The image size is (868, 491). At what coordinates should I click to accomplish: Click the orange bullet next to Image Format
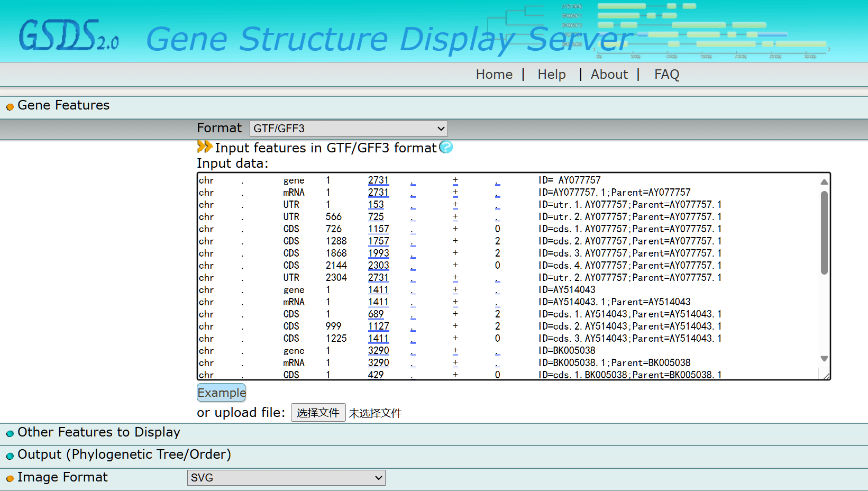[x=10, y=479]
